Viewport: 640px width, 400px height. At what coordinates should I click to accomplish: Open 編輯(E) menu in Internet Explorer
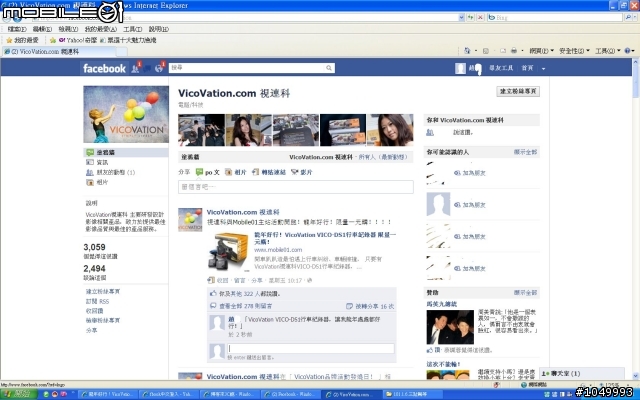[x=42, y=29]
